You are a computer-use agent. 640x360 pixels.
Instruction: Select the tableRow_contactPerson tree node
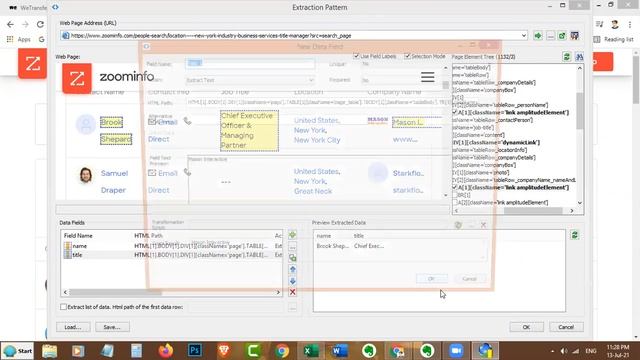[x=493, y=120]
